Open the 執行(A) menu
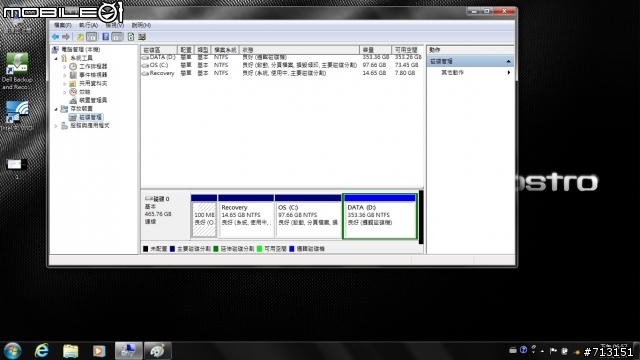The image size is (640, 360). pos(88,25)
